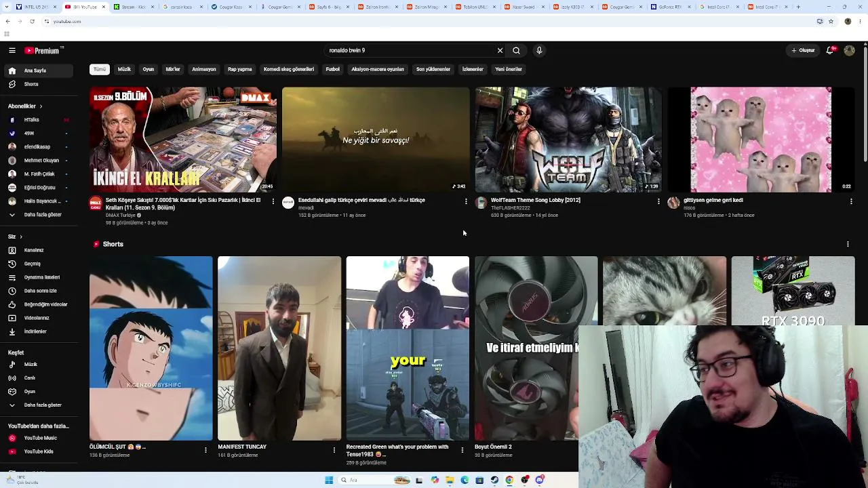868x488 pixels.
Task: Open options menu for gittiysen gelme geri kedi
Action: click(851, 201)
